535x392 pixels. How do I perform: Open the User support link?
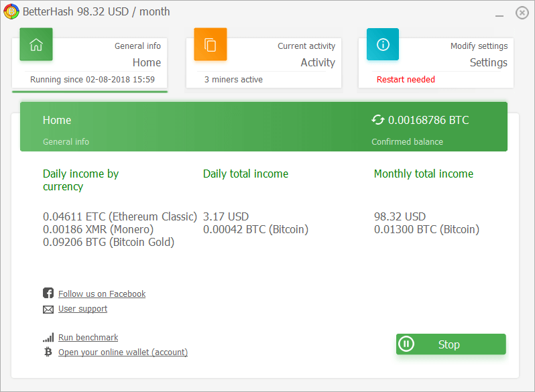click(x=82, y=309)
